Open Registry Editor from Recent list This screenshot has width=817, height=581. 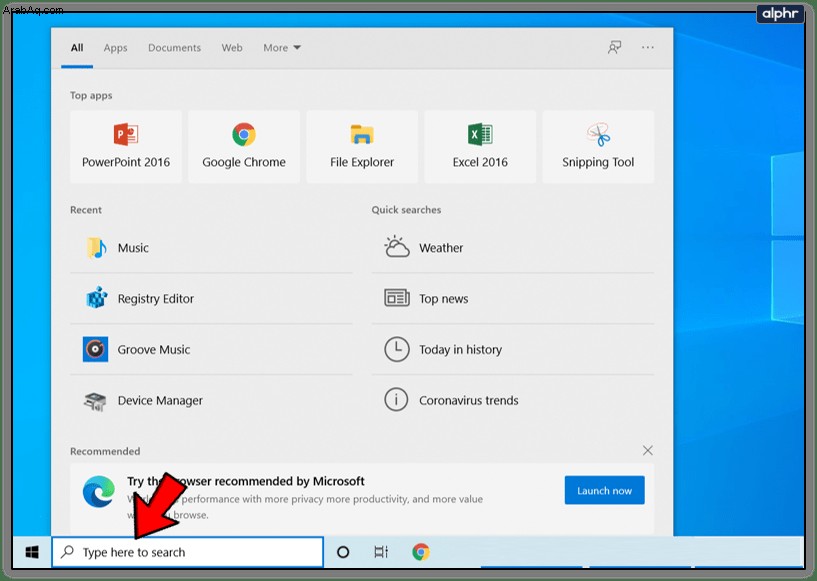(211, 299)
